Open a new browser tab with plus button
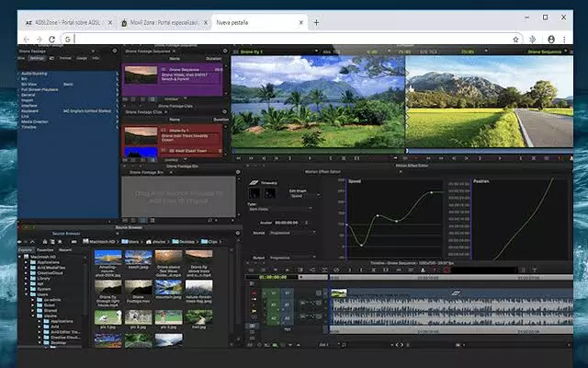 pos(316,21)
